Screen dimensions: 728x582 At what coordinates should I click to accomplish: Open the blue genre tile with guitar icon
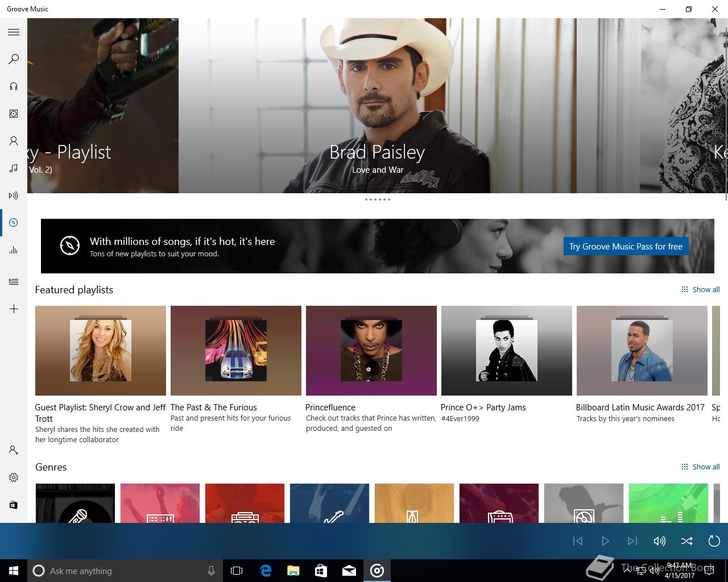pyautogui.click(x=329, y=503)
